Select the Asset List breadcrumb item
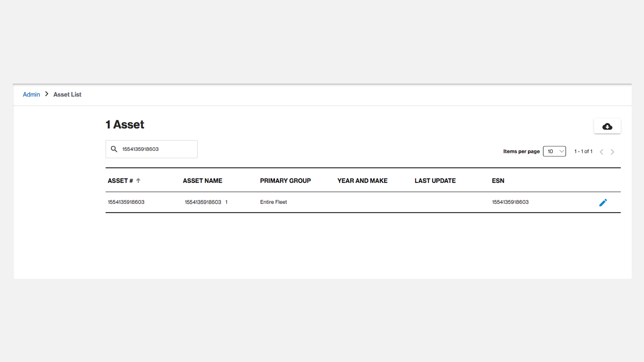Image resolution: width=644 pixels, height=362 pixels. click(x=67, y=94)
